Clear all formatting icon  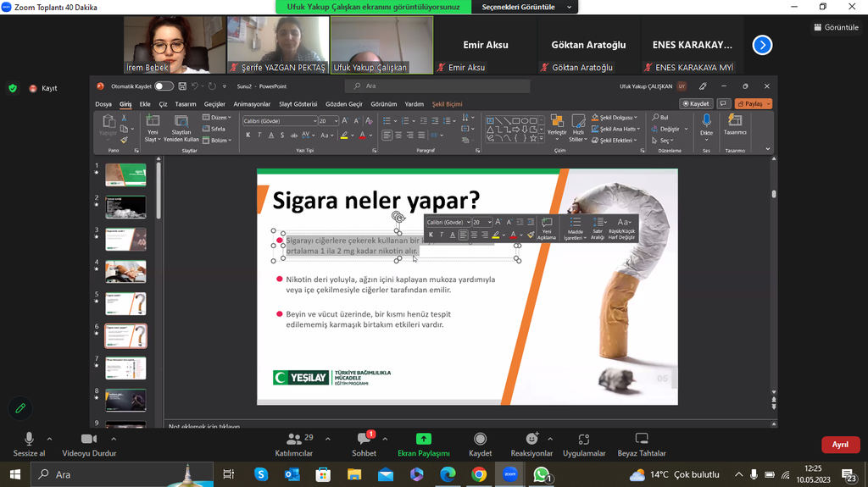click(x=370, y=120)
